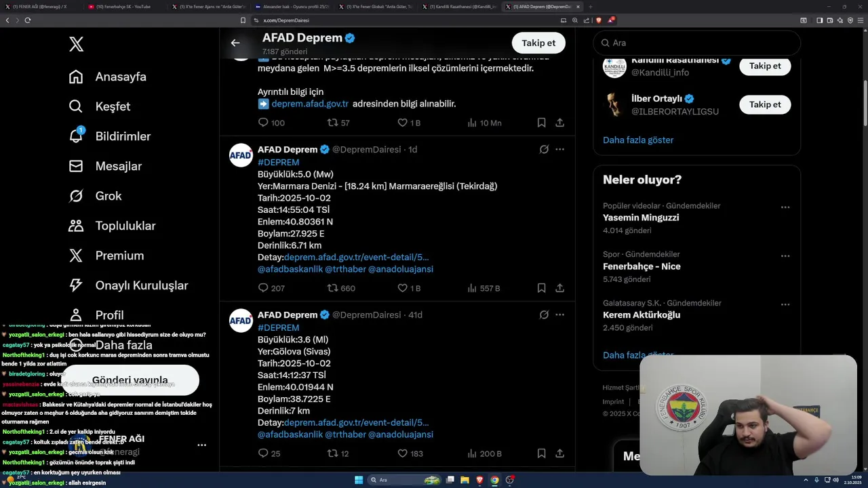Open more options for Fenerbahçe - Nice trend
868x488 pixels.
coord(785,256)
